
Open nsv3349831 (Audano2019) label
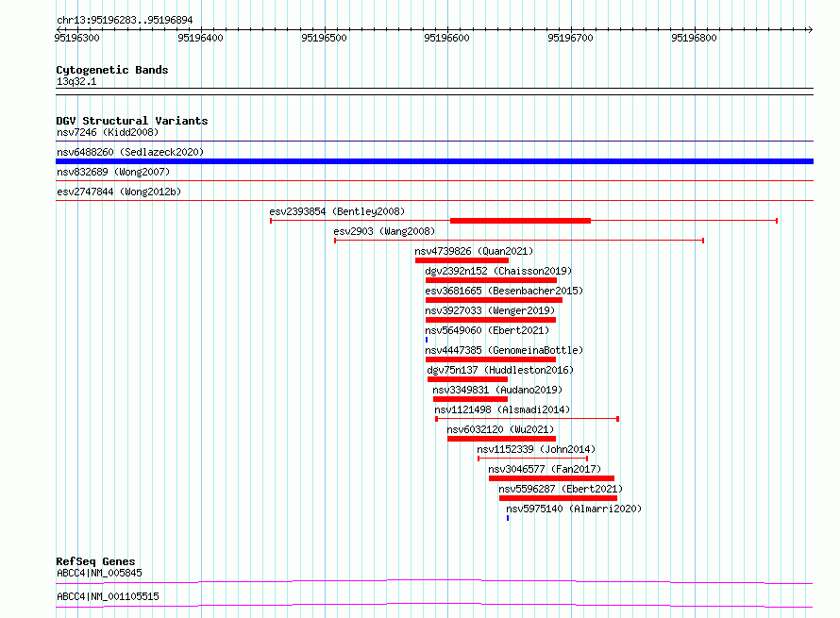click(497, 390)
